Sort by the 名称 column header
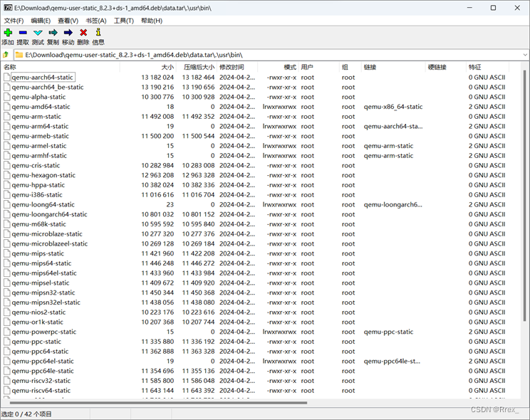The width and height of the screenshot is (530, 420). coord(61,67)
